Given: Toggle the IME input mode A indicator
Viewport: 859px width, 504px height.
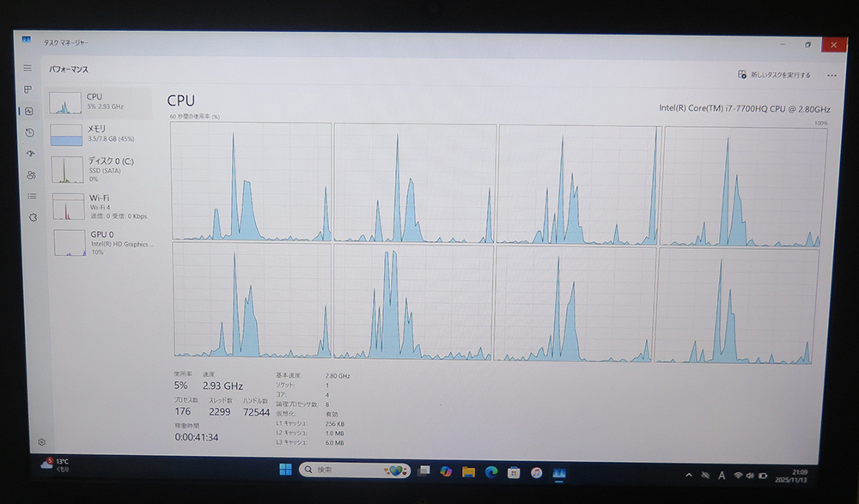Looking at the screenshot, I should click(722, 476).
